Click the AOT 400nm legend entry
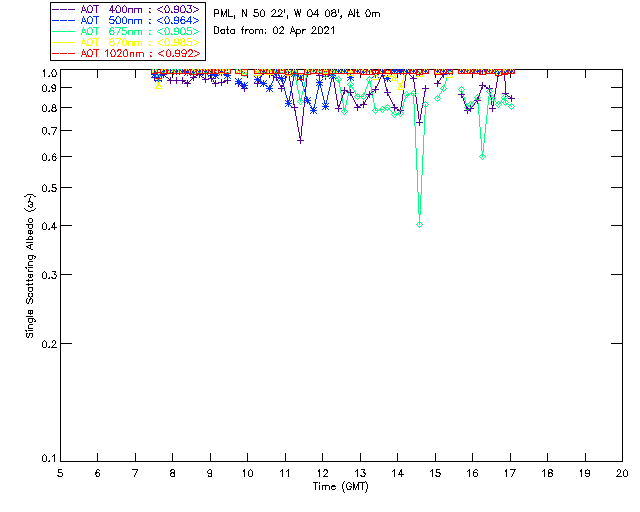Screen dimensions: 640x512 (127, 9)
